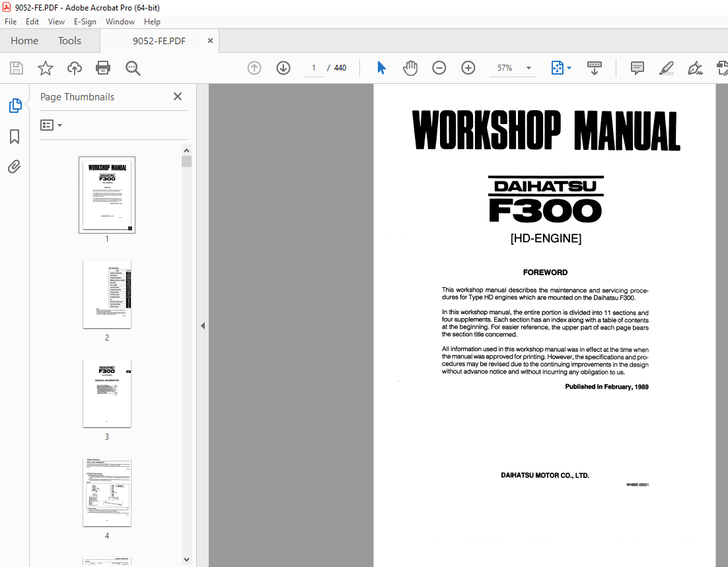This screenshot has width=728, height=567.
Task: Click 'DAIHATSU MOTOR CO., LTD.' text
Action: pyautogui.click(x=545, y=475)
